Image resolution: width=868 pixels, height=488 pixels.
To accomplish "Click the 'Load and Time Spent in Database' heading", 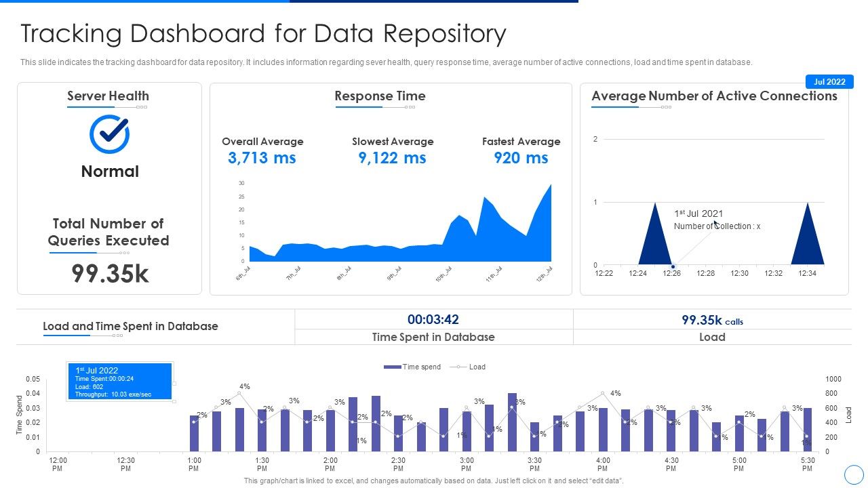I will [x=130, y=326].
